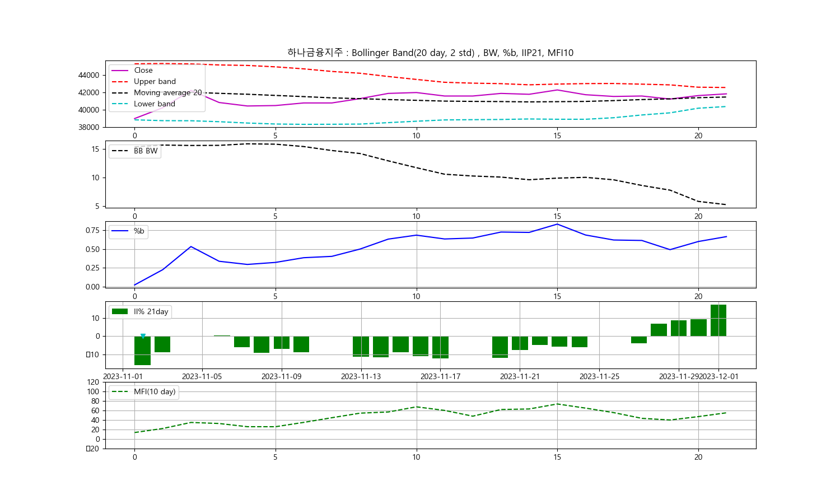
Task: Click the cyan triangle marker in II% chart
Action: (143, 336)
